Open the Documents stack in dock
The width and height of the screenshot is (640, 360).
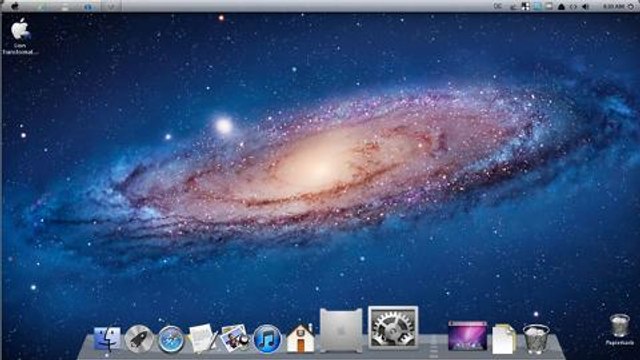[x=504, y=339]
